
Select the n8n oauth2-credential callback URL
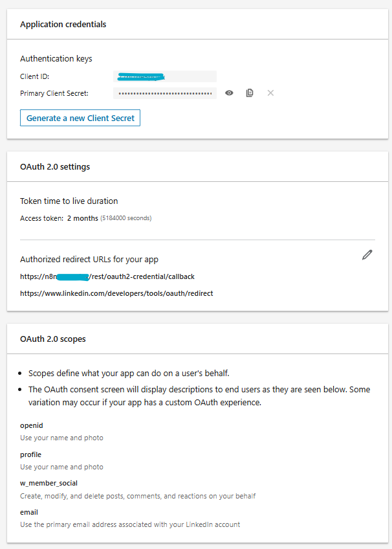[x=107, y=276]
